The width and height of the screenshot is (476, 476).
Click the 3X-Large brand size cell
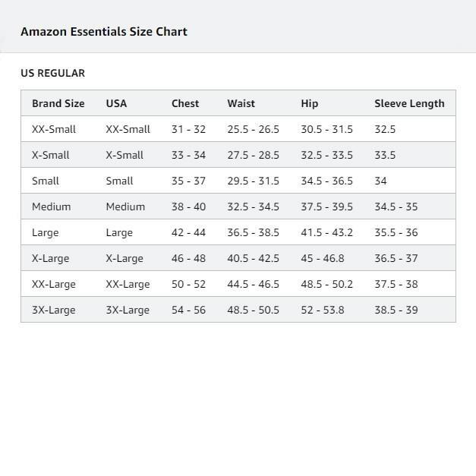53,310
